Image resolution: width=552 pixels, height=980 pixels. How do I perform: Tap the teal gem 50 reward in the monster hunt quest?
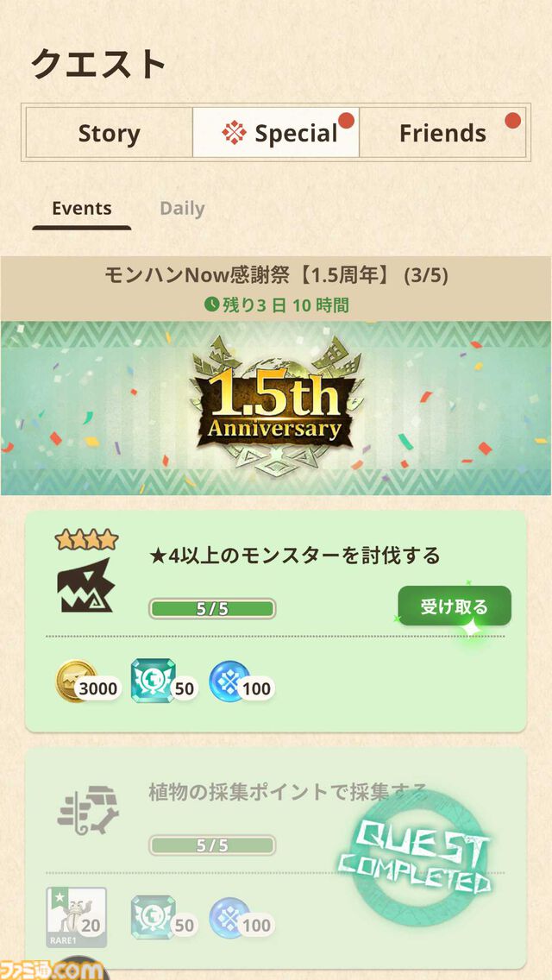[164, 682]
